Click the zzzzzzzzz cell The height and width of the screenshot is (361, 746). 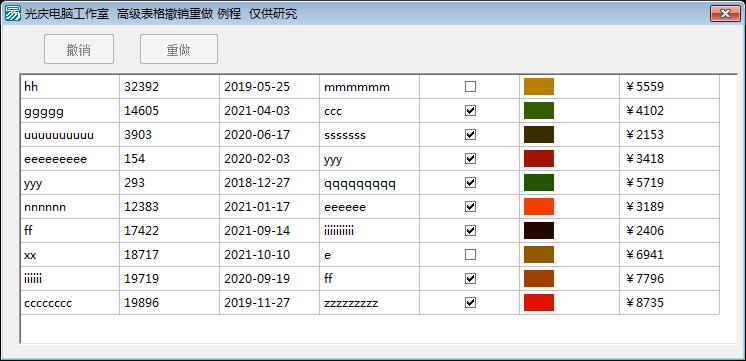369,302
